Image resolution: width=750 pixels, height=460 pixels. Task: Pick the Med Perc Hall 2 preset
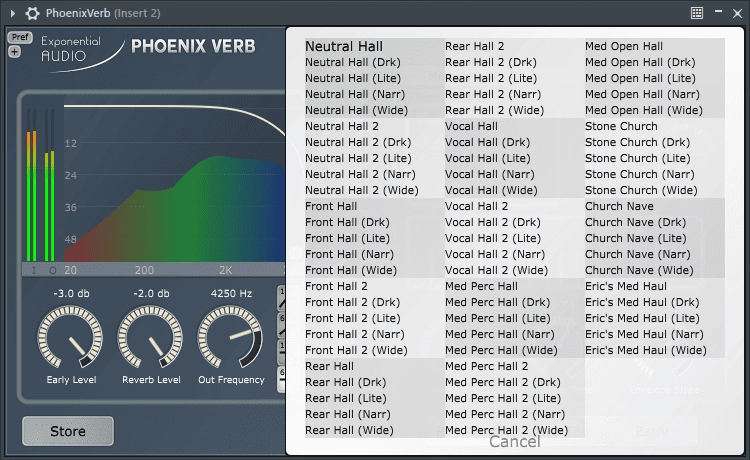point(487,366)
